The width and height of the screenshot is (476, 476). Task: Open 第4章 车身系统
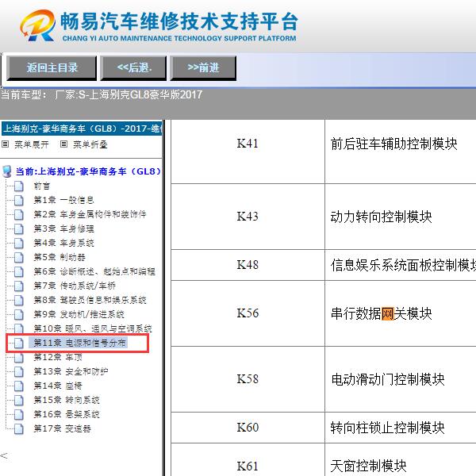(63, 243)
